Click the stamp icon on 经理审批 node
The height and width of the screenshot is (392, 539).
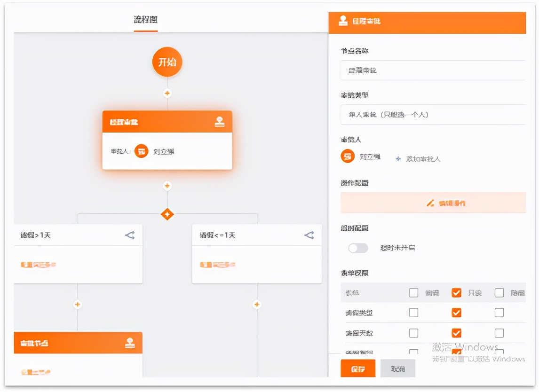219,122
